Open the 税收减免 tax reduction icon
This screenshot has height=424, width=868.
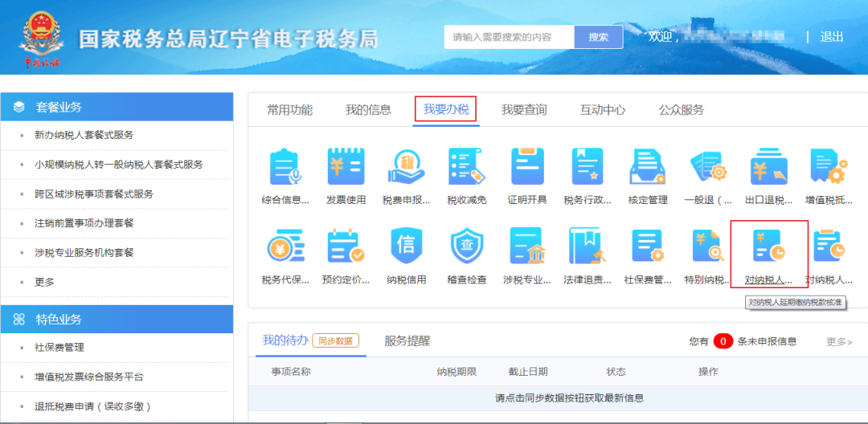(x=467, y=167)
